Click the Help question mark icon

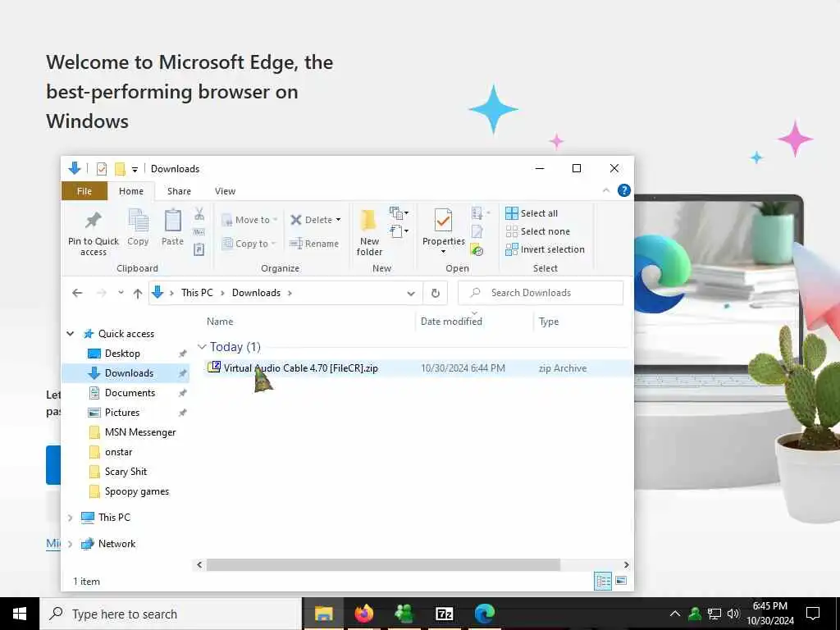[x=624, y=190]
